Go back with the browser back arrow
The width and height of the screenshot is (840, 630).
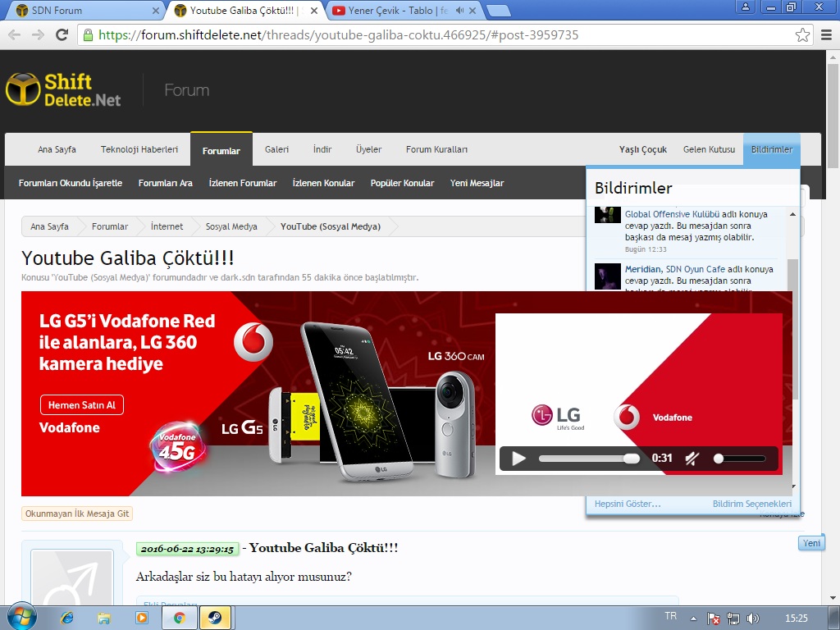(x=15, y=35)
